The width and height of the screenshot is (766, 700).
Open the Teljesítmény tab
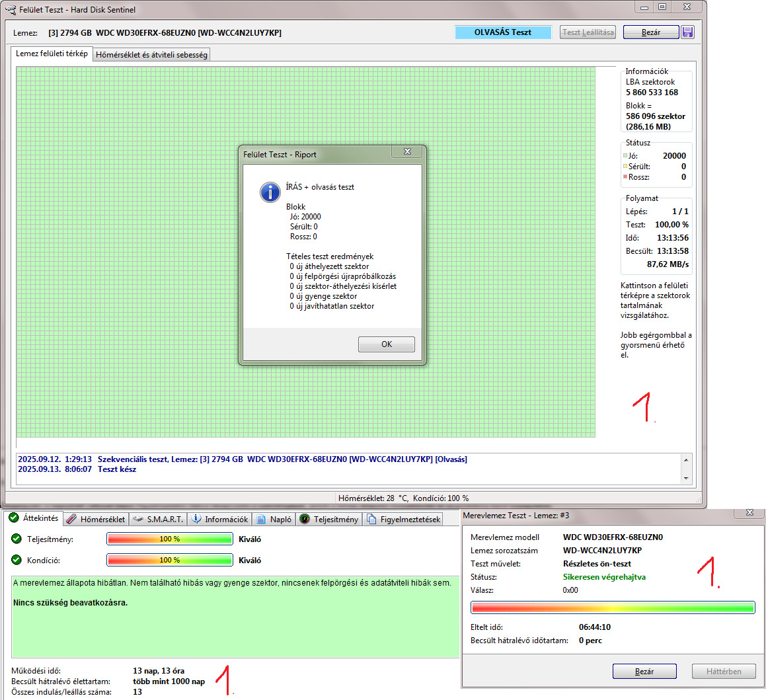coord(328,520)
